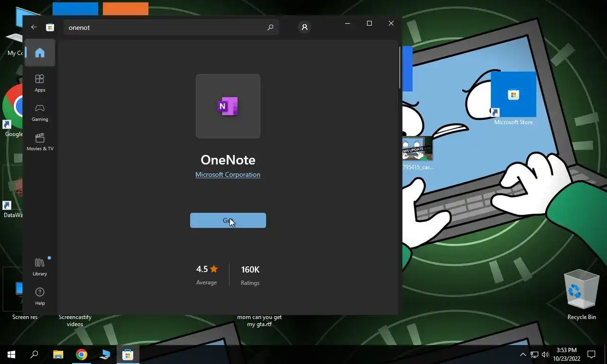
Task: Open the Gaming section
Action: [x=40, y=113]
